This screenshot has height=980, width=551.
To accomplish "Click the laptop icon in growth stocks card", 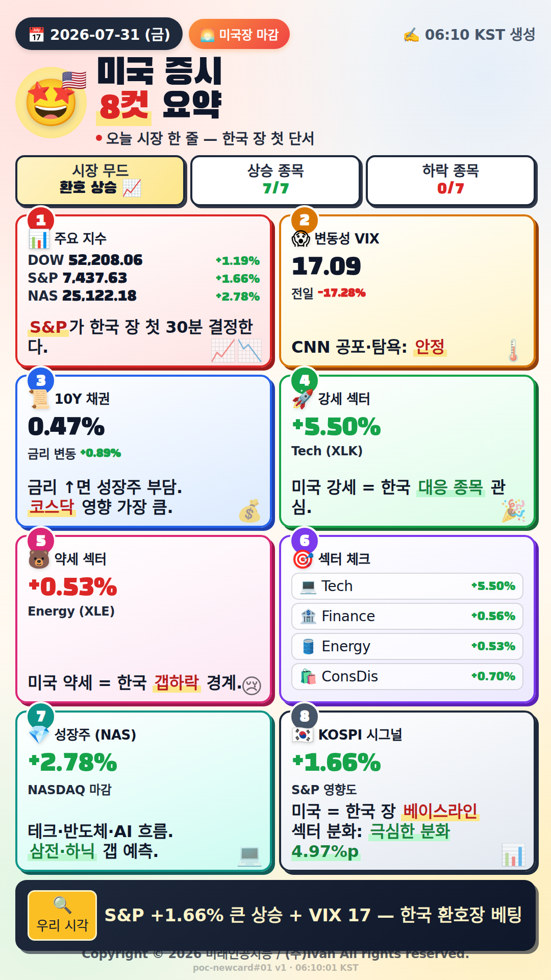I will (249, 855).
